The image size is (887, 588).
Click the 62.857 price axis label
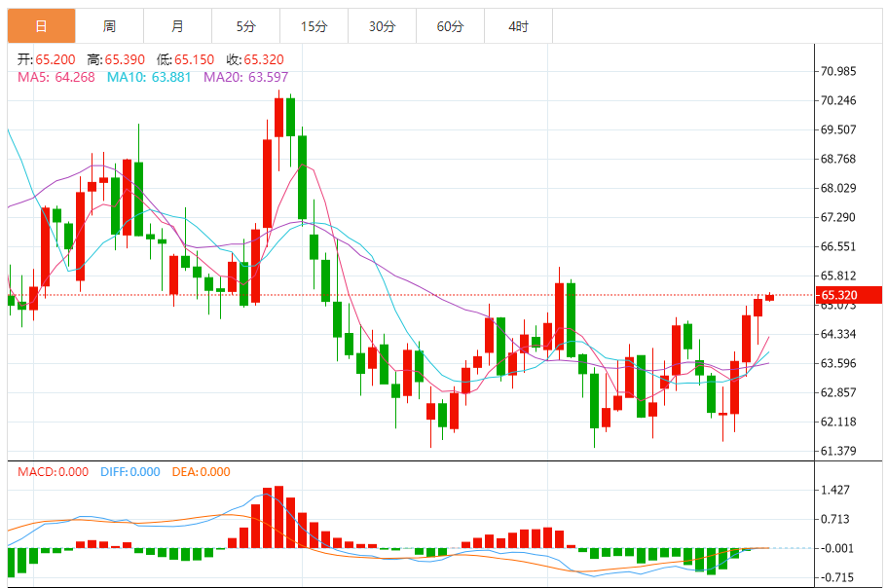[x=838, y=392]
